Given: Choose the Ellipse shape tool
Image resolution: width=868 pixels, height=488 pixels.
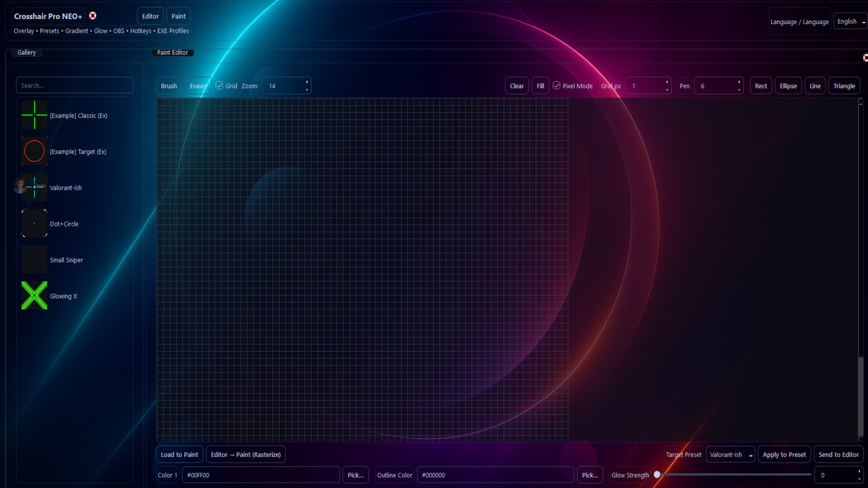Looking at the screenshot, I should (788, 85).
